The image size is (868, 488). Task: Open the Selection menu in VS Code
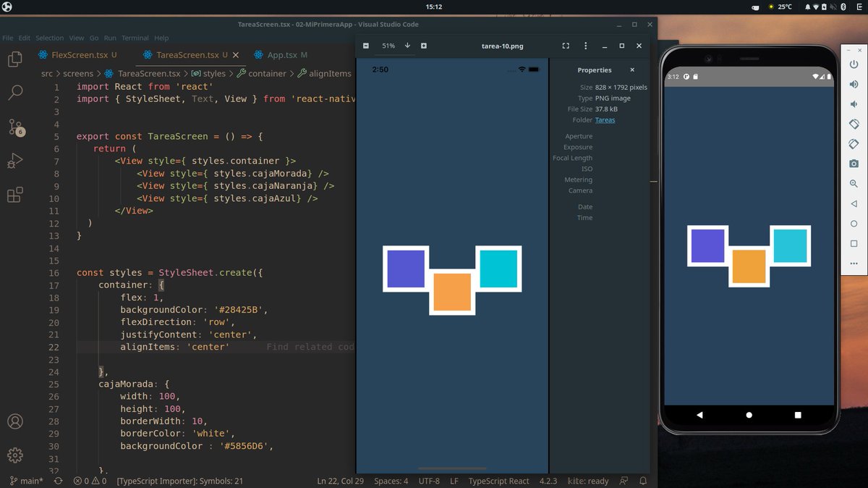point(50,38)
